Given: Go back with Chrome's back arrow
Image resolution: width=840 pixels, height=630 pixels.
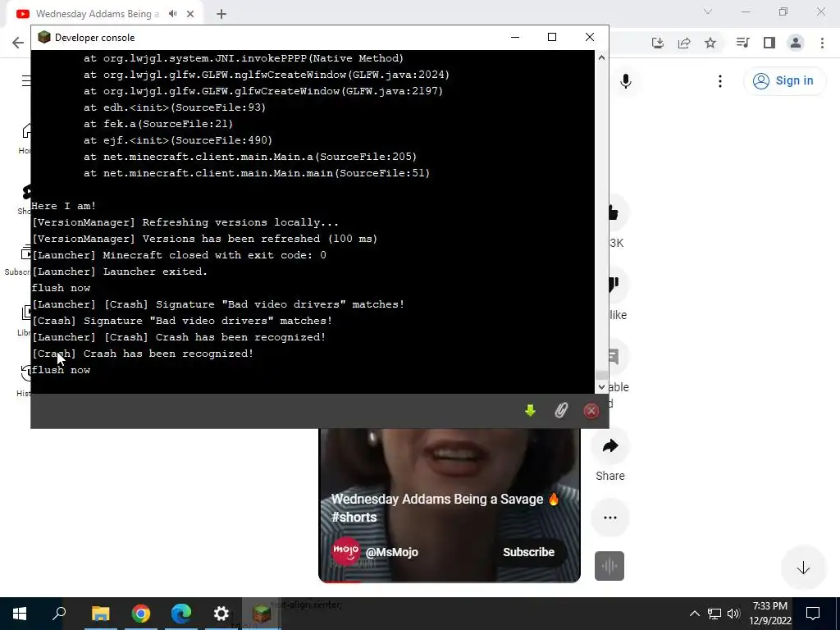Looking at the screenshot, I should click(18, 43).
